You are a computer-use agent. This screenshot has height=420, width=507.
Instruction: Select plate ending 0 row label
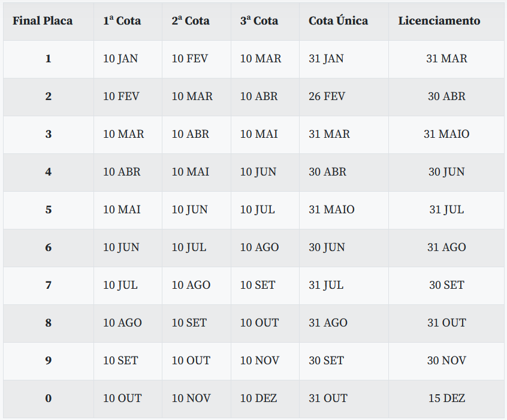tap(48, 398)
